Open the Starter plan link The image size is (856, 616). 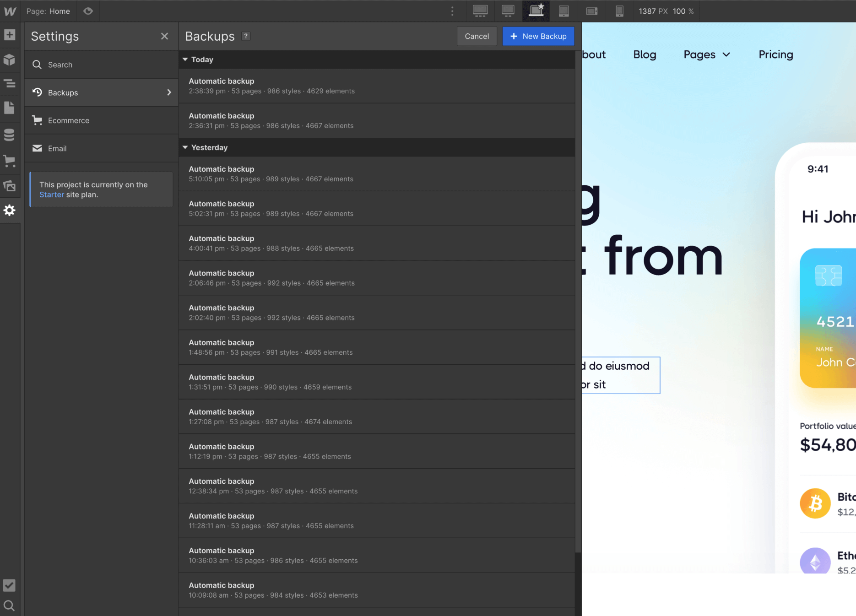tap(52, 195)
